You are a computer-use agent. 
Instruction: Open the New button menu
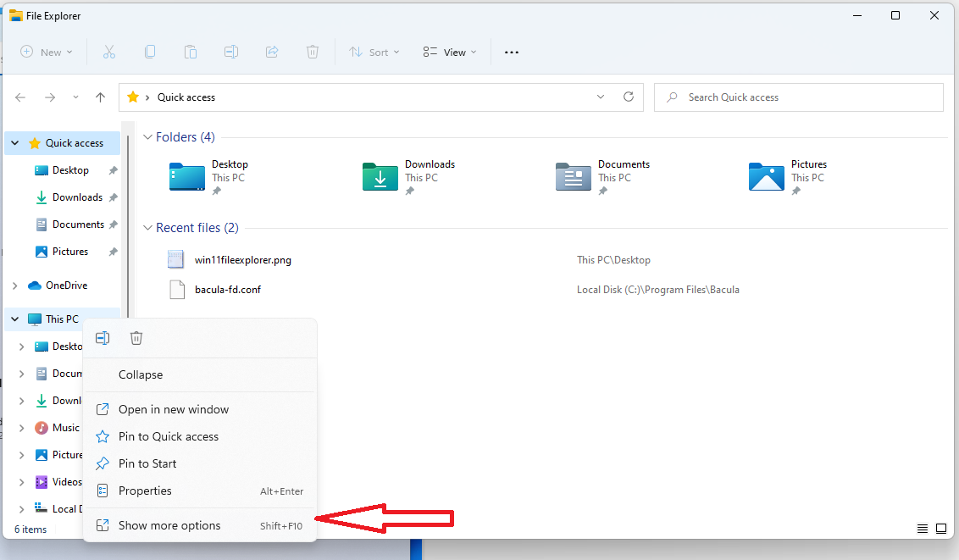tap(46, 52)
